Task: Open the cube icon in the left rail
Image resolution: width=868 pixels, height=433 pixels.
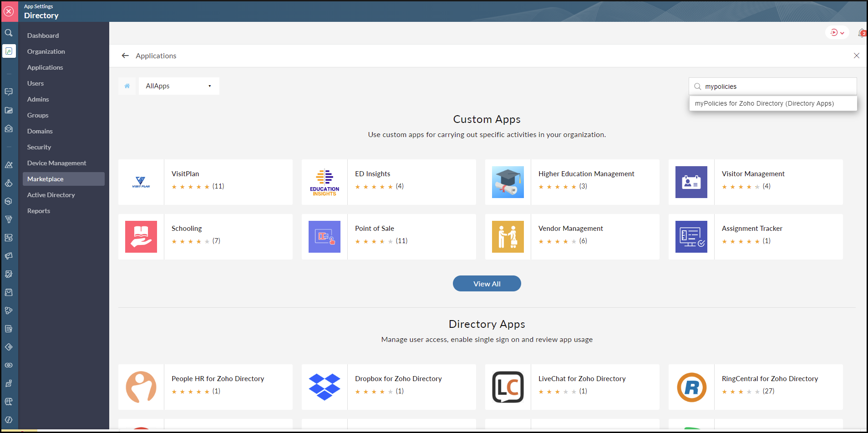Action: pyautogui.click(x=9, y=201)
